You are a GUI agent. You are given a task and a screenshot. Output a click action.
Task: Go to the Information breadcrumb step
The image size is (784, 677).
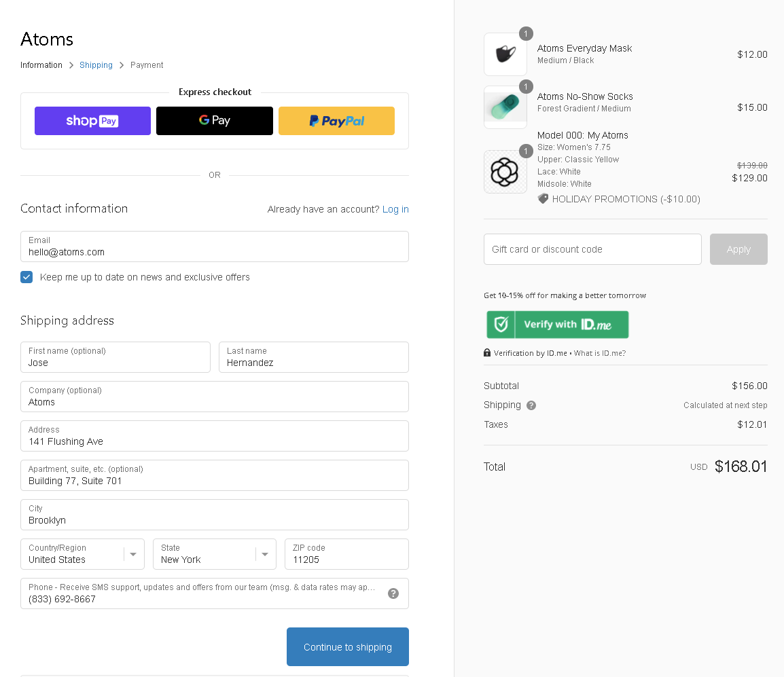41,65
